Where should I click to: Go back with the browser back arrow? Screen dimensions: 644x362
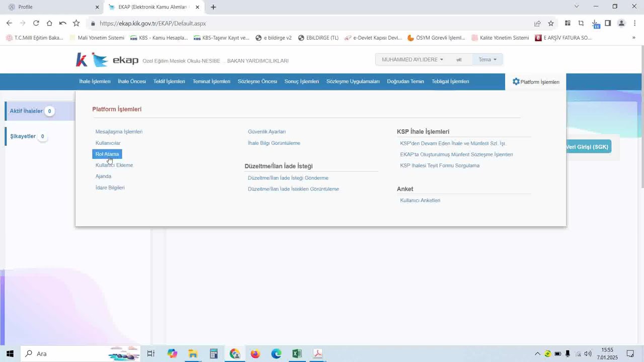(x=9, y=23)
